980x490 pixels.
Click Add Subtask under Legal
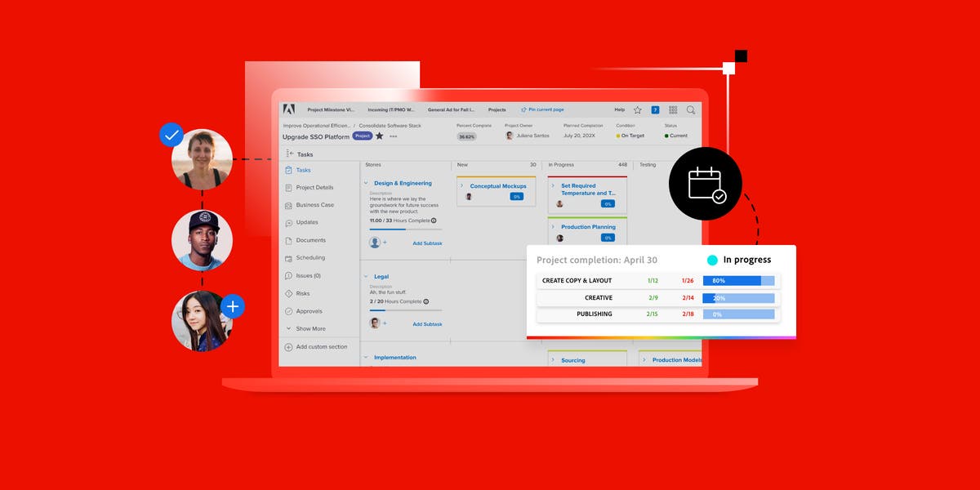tap(427, 324)
